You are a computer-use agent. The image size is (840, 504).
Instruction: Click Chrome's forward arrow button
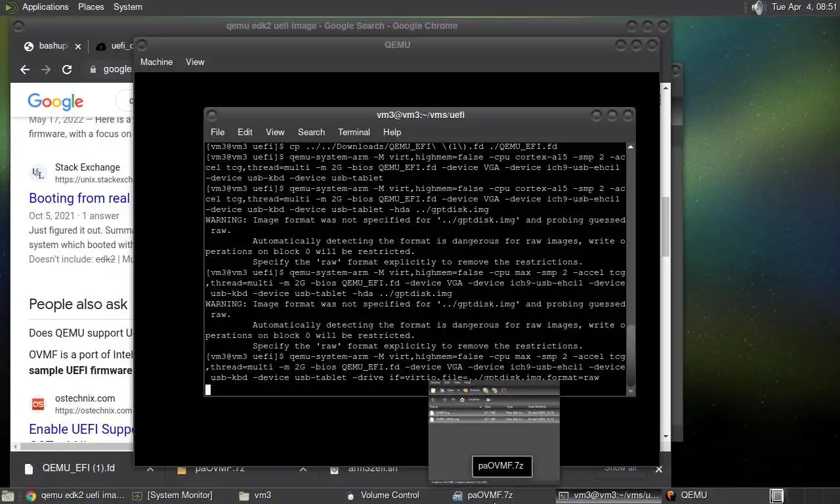46,69
